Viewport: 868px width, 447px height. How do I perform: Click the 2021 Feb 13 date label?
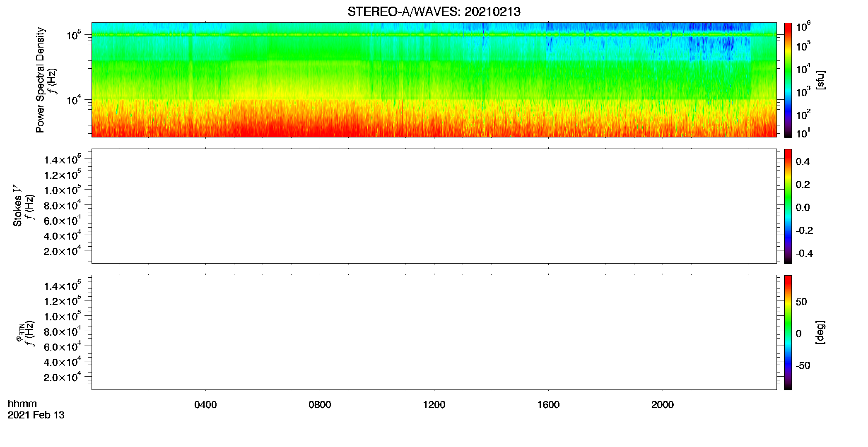36,415
